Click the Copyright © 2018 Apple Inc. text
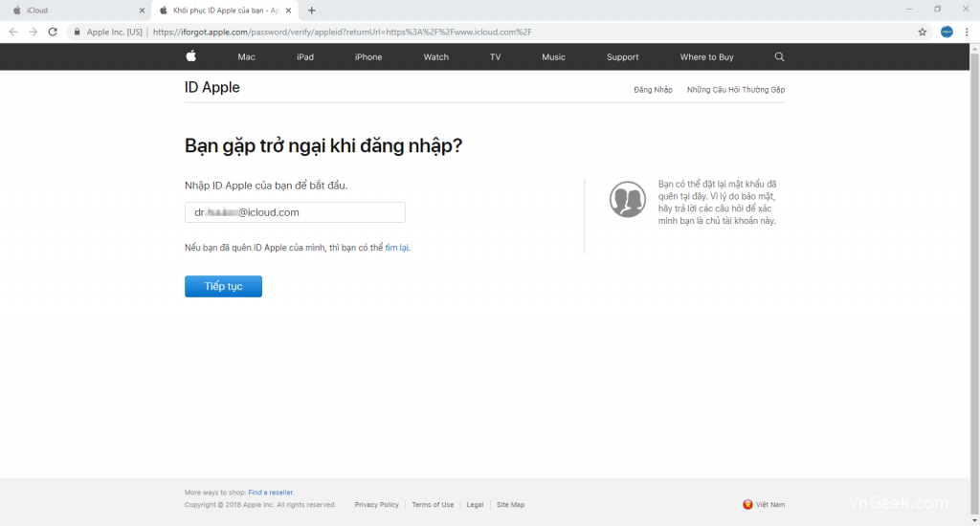This screenshot has width=980, height=526. pyautogui.click(x=260, y=504)
